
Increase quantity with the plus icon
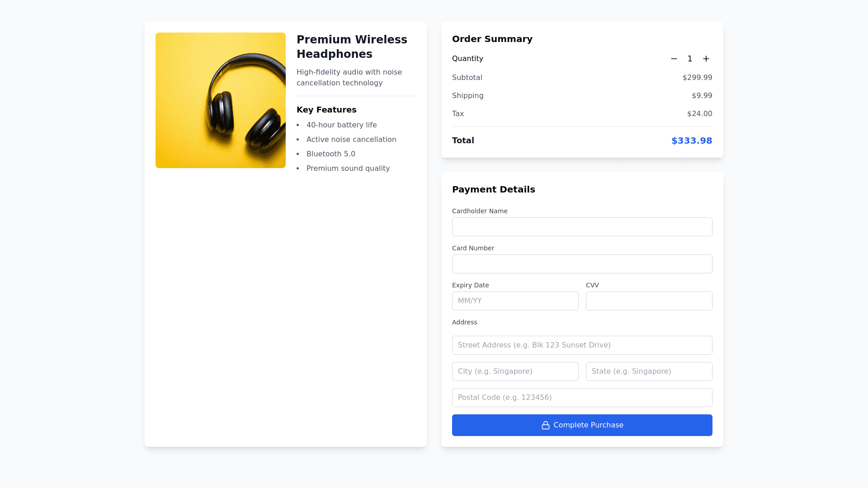point(706,59)
